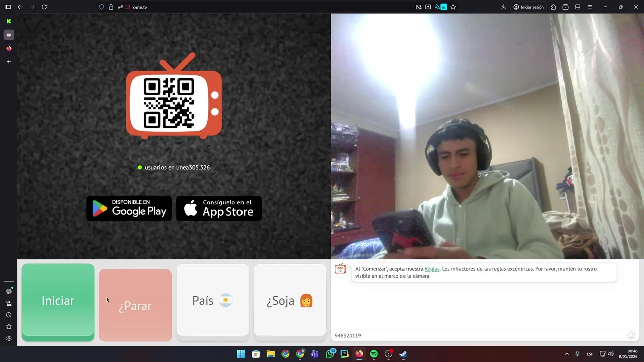Click the toolbar screen layout icon
This screenshot has width=644, height=362.
pos(578,7)
